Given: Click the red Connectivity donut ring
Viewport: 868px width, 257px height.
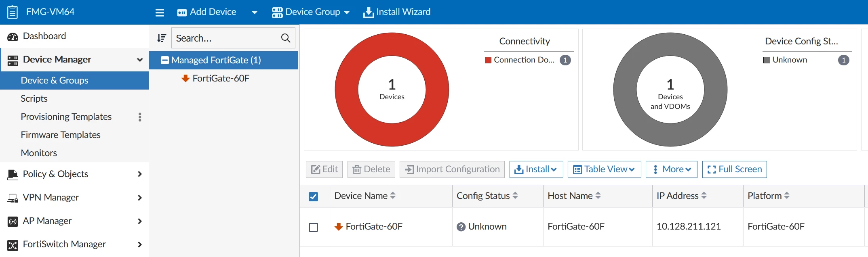Looking at the screenshot, I should coord(346,90).
